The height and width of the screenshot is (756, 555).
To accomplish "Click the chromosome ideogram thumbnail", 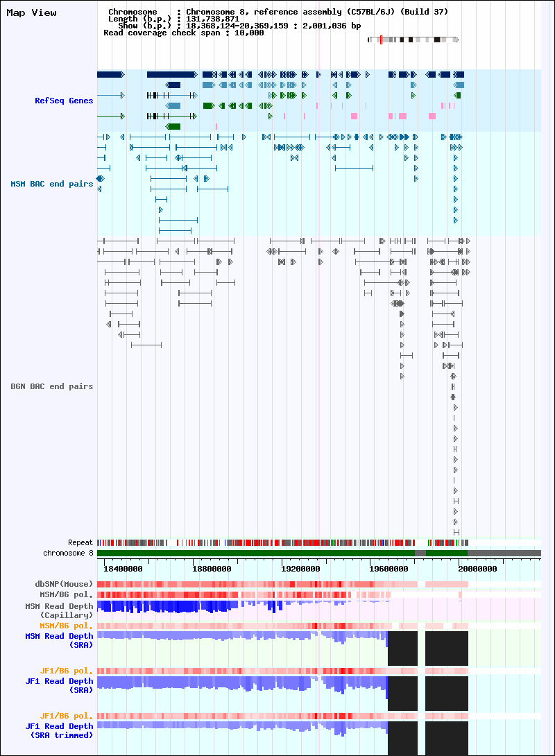I will coord(413,40).
